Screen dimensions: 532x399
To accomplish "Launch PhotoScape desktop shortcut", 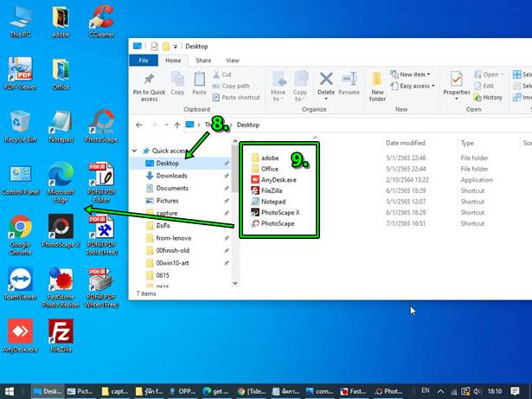I will tap(101, 126).
